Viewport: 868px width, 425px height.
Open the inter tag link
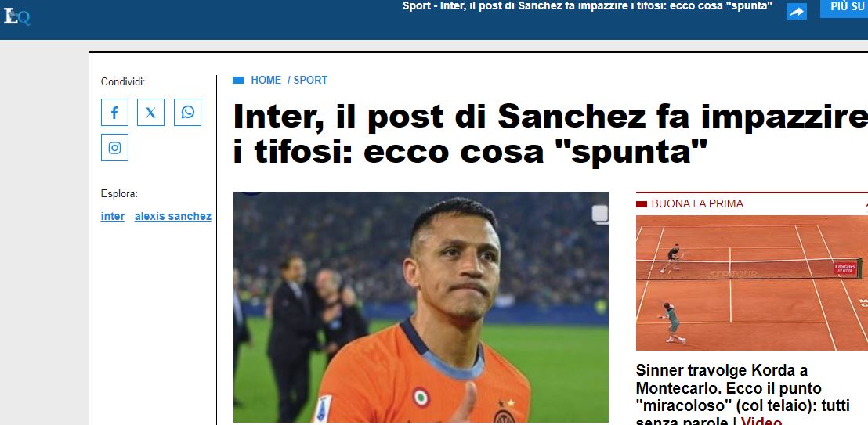coord(112,216)
